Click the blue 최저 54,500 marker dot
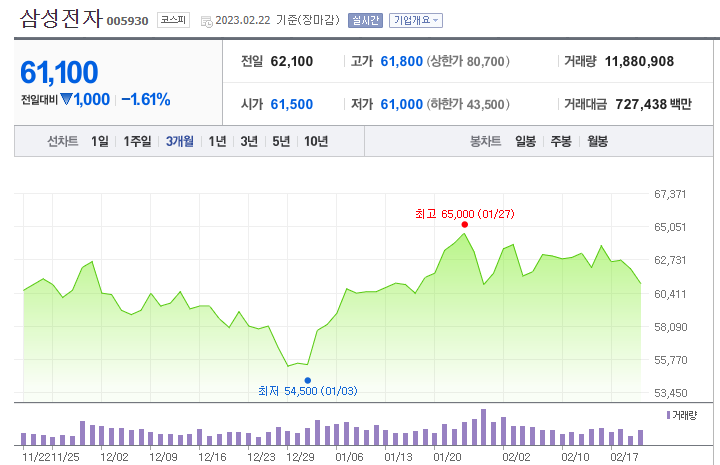Image resolution: width=720 pixels, height=465 pixels. [308, 380]
